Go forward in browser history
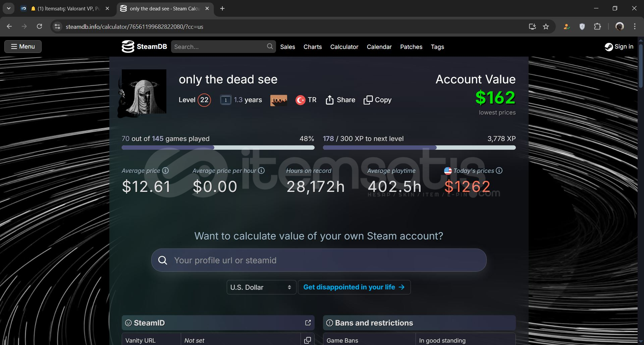Viewport: 644px width, 345px height. (x=24, y=26)
